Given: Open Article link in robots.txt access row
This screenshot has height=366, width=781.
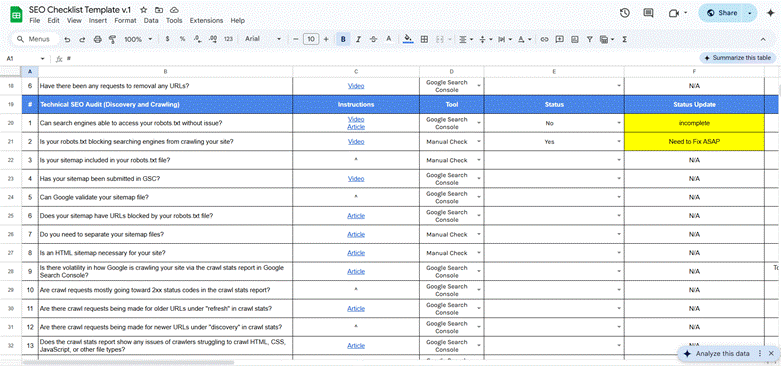Looking at the screenshot, I should point(356,127).
